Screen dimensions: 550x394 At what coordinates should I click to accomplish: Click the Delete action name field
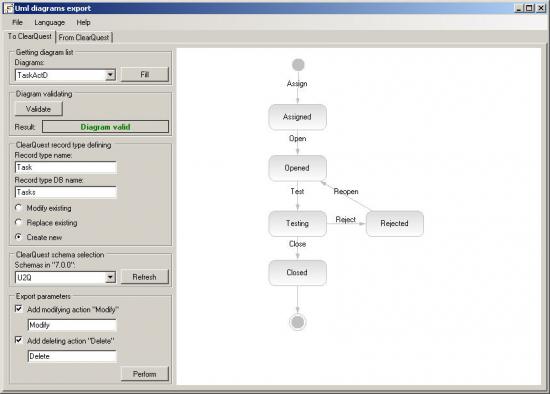(72, 356)
